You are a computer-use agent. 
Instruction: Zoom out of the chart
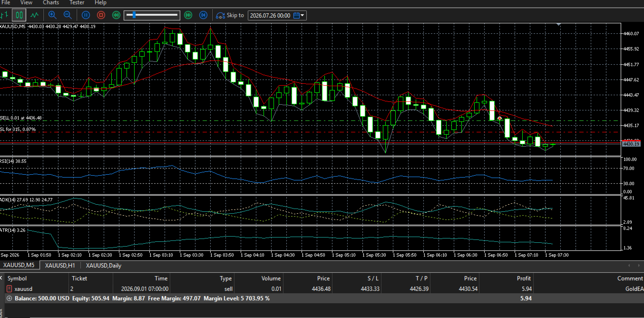[x=68, y=15]
